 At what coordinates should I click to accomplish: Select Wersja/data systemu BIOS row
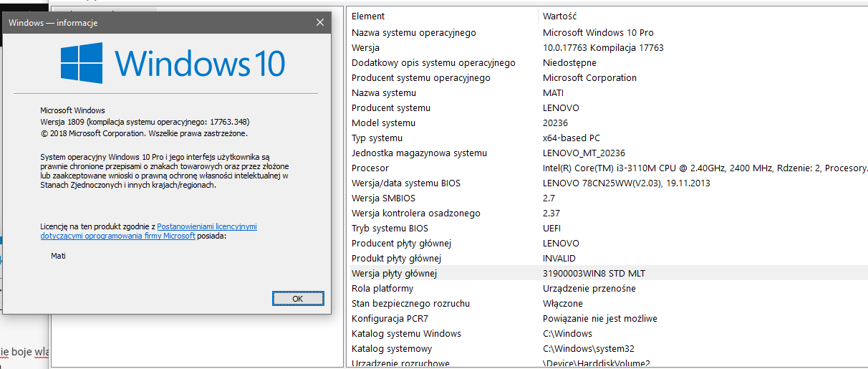[x=608, y=183]
